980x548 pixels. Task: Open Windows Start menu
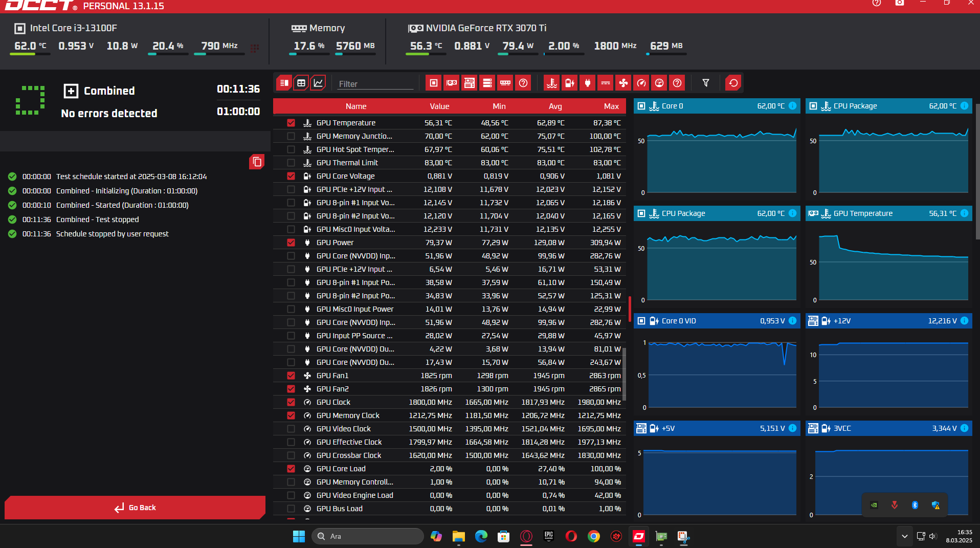click(299, 536)
